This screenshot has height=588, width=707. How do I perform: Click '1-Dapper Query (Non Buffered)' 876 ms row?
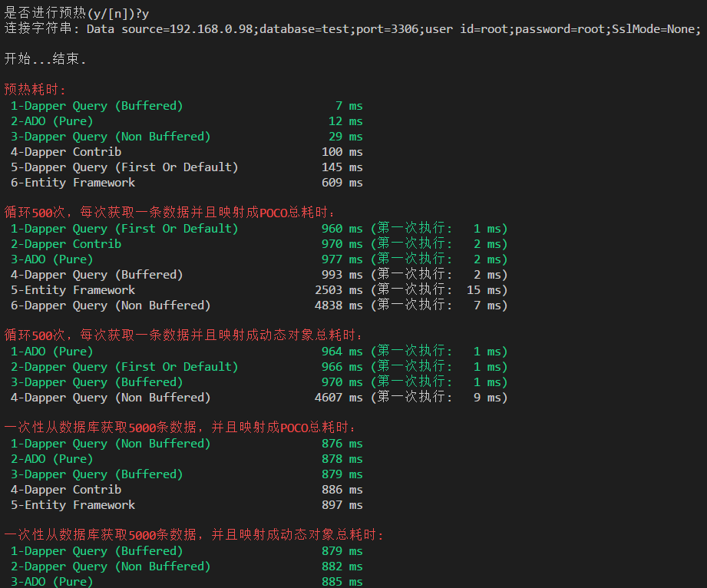187,444
